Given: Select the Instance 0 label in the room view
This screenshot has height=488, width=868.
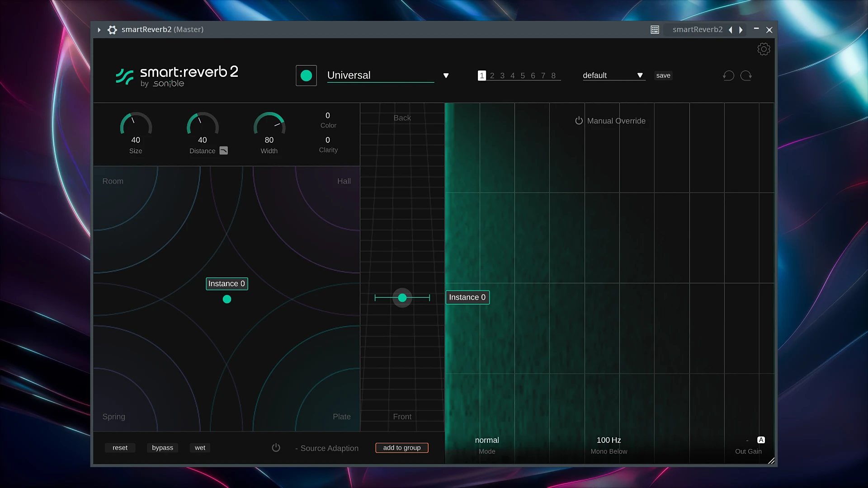Looking at the screenshot, I should click(226, 283).
